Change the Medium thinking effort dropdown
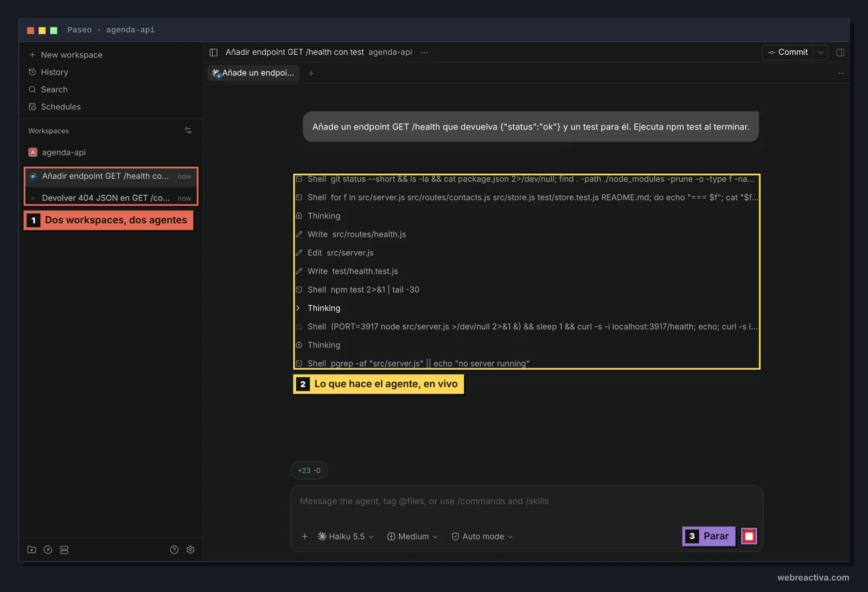868x592 pixels. click(412, 537)
